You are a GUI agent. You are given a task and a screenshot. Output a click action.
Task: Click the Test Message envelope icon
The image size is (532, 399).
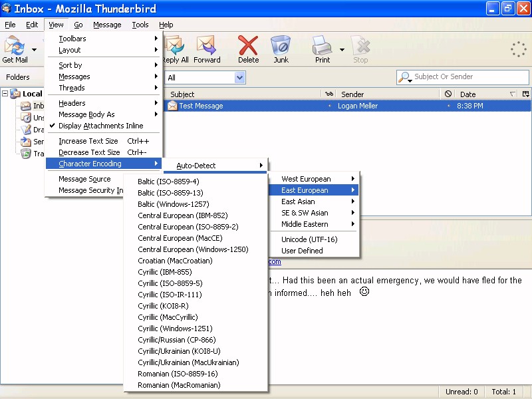point(172,106)
